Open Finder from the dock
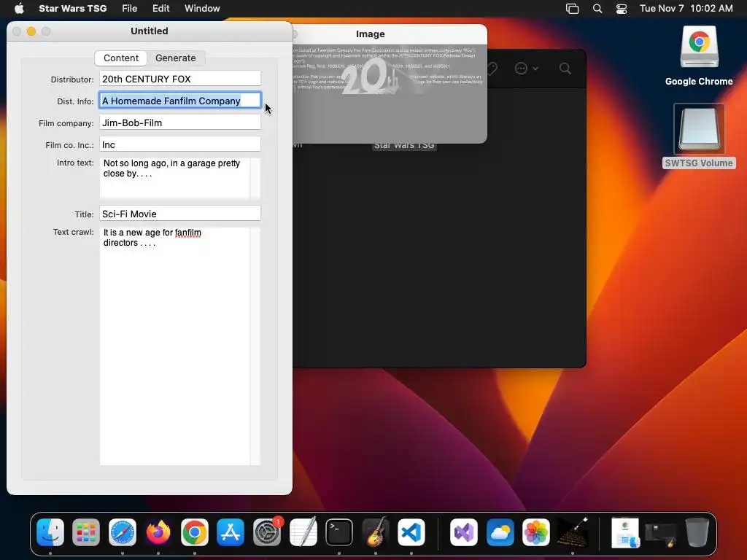 [50, 532]
